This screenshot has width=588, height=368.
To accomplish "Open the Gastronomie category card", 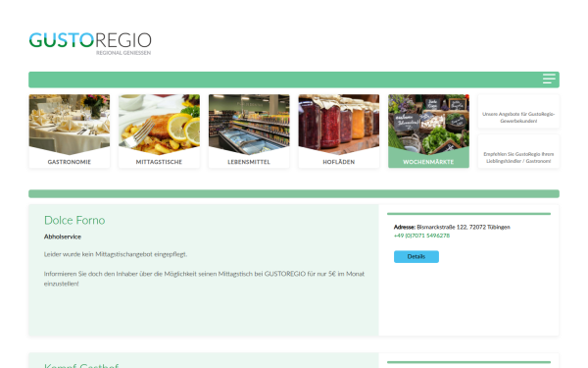I will (x=70, y=131).
